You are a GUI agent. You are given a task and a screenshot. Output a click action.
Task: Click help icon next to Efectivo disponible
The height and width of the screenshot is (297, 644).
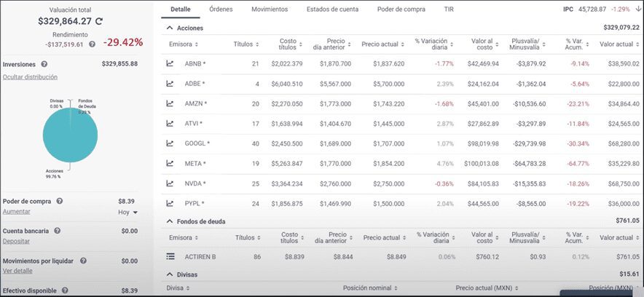66,290
